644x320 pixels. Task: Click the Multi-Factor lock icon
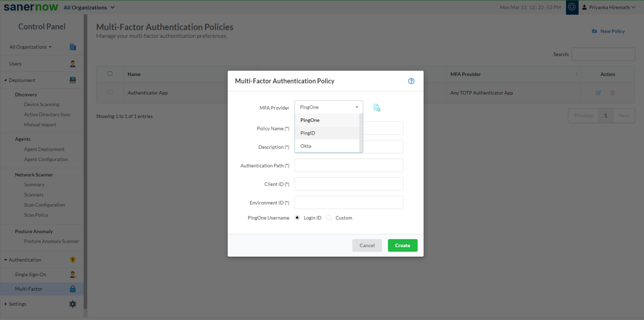(x=73, y=289)
